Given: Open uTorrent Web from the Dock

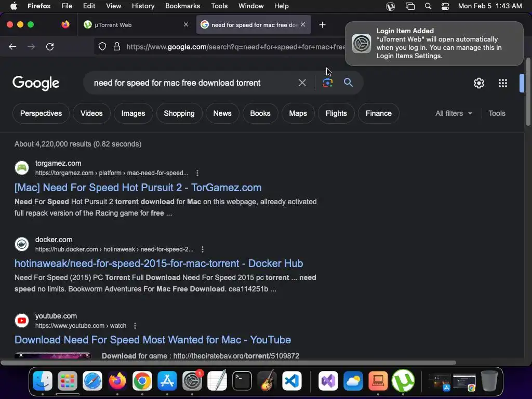Looking at the screenshot, I should point(403,381).
